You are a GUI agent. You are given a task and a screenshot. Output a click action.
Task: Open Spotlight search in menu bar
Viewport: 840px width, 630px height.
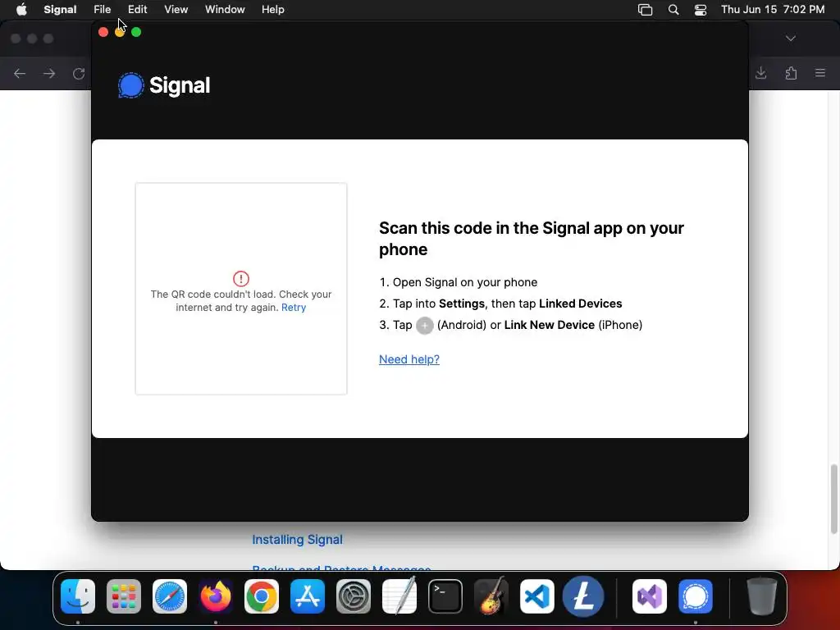(673, 10)
